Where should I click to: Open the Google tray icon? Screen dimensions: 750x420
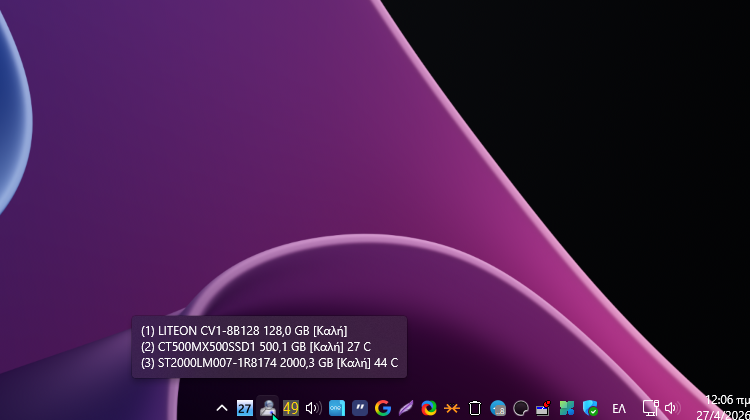383,408
